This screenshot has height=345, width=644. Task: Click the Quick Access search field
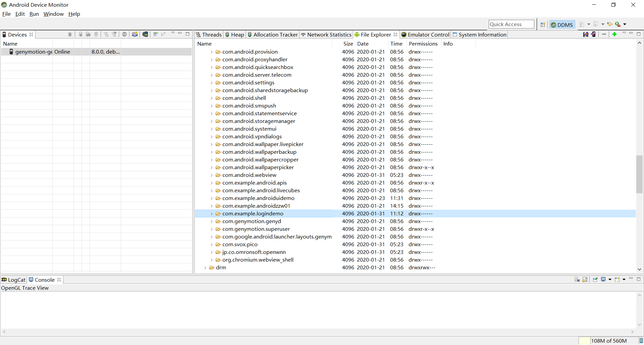coord(511,24)
